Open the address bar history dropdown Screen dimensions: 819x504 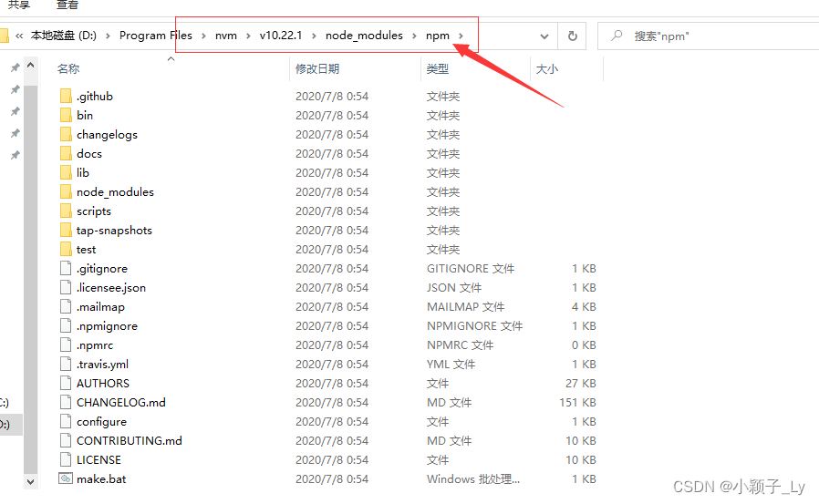click(x=544, y=36)
